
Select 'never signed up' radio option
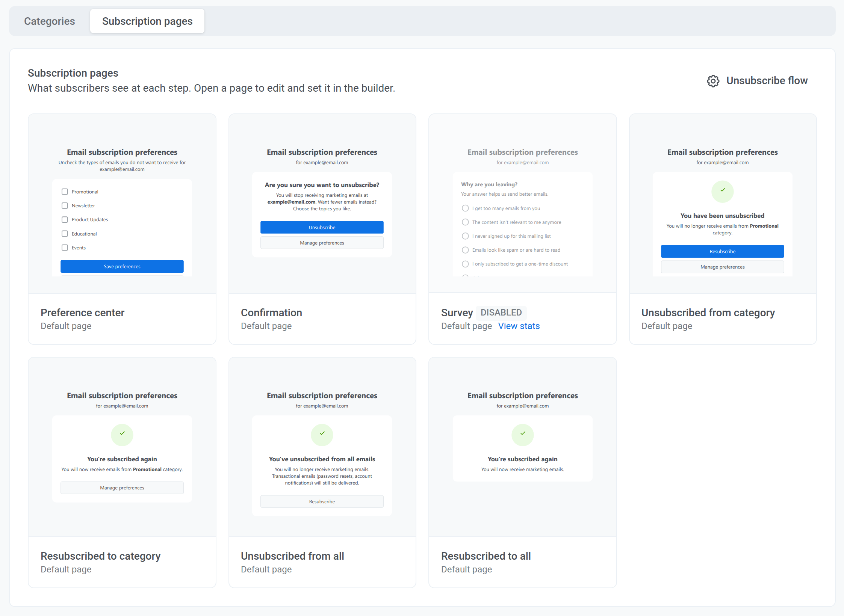(465, 236)
